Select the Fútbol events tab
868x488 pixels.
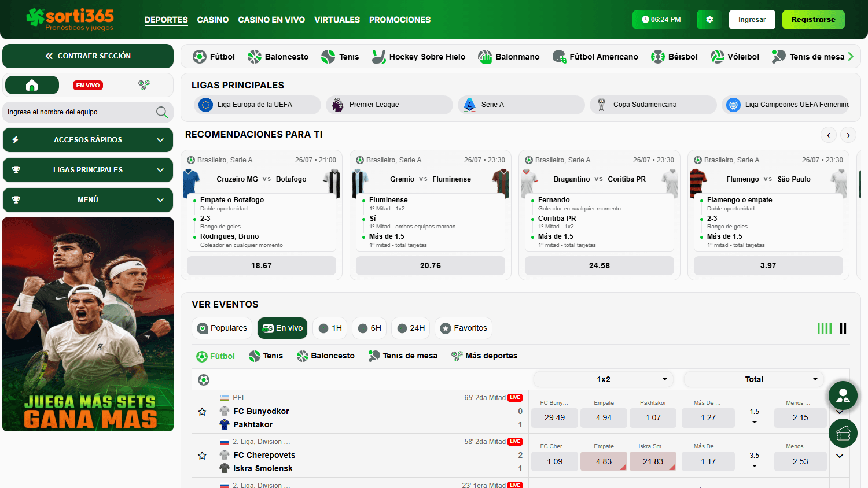pos(215,356)
